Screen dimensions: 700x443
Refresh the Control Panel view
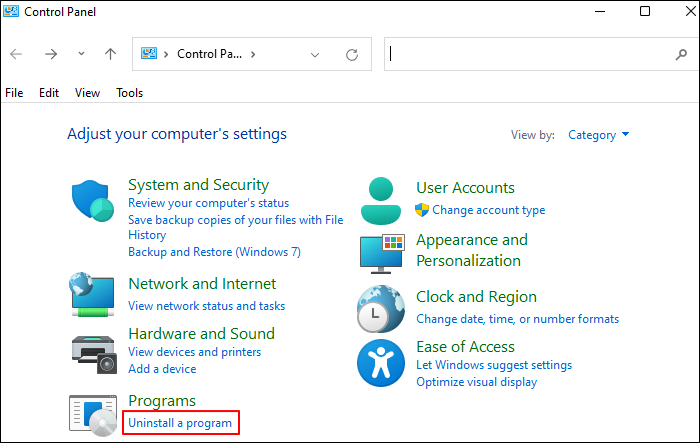[x=352, y=54]
